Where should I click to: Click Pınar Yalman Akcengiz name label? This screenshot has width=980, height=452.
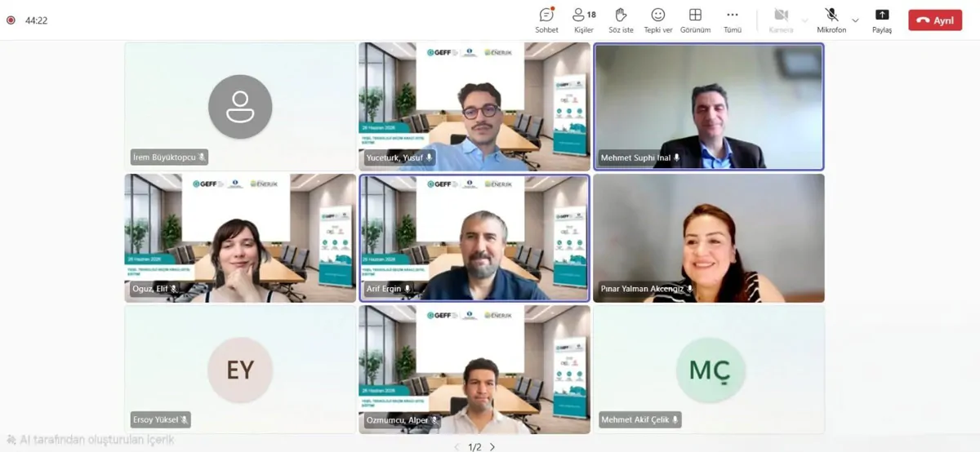click(647, 289)
